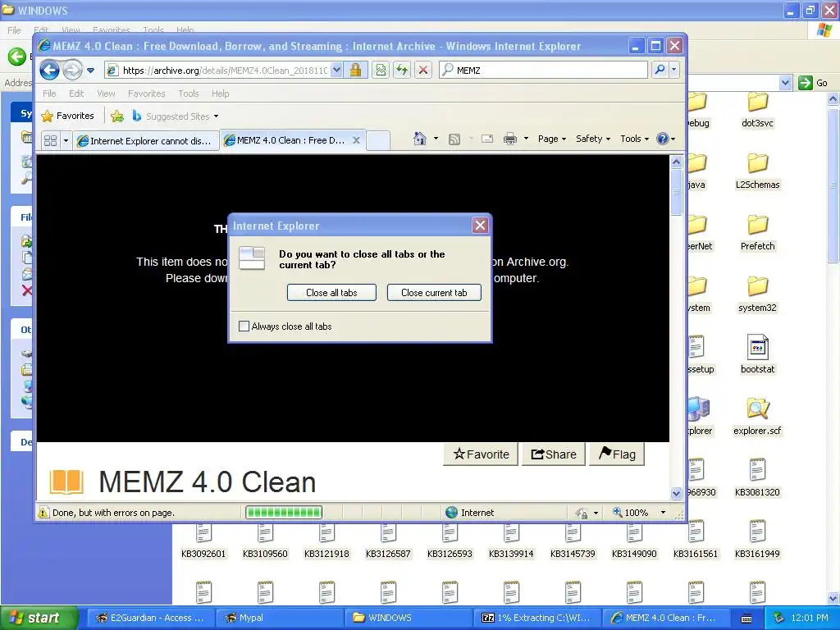Close the Internet Explorer dialog with X
Viewport: 840px width, 630px height.
point(480,226)
